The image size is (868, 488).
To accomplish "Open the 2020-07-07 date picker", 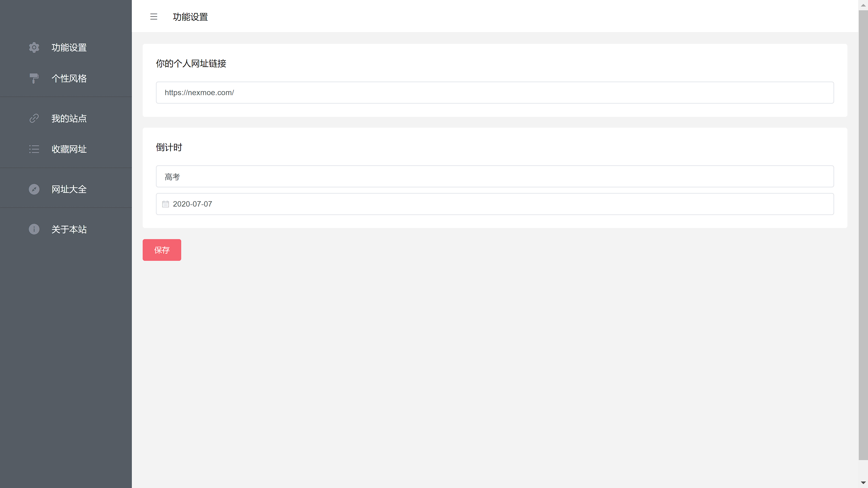I will [x=495, y=204].
